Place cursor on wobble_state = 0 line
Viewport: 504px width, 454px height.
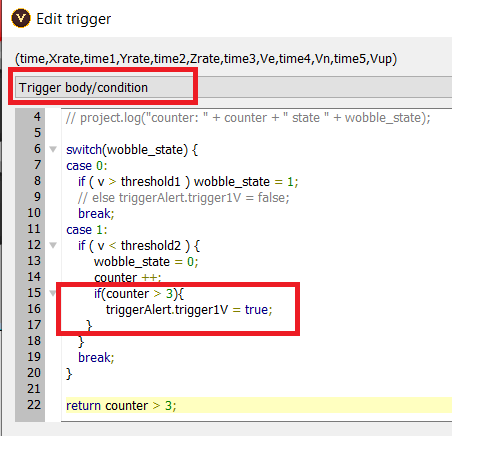pyautogui.click(x=146, y=262)
